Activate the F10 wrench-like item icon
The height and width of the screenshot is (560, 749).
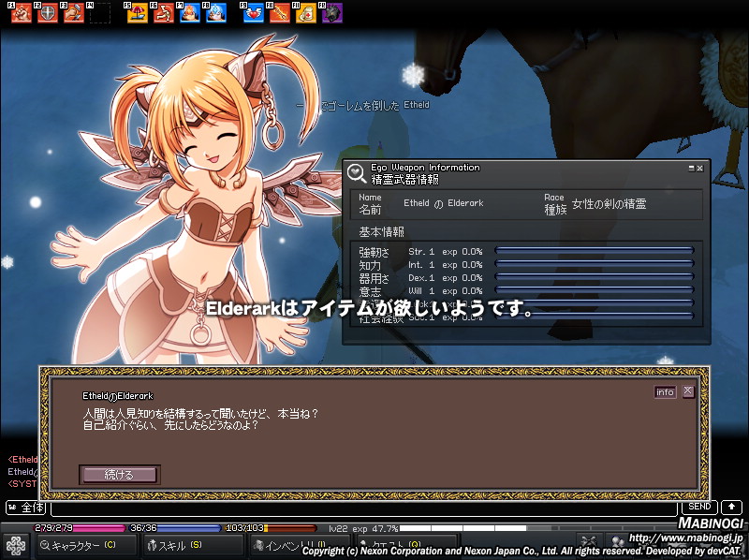279,13
